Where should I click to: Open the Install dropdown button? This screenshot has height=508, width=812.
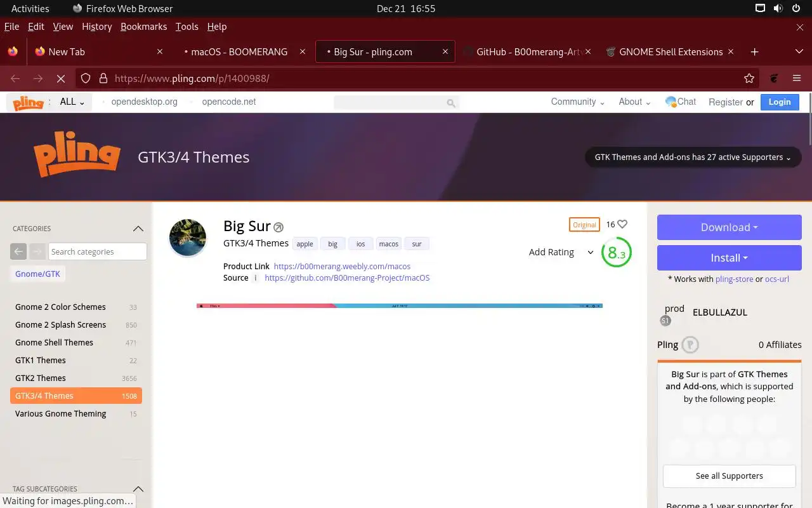point(730,258)
